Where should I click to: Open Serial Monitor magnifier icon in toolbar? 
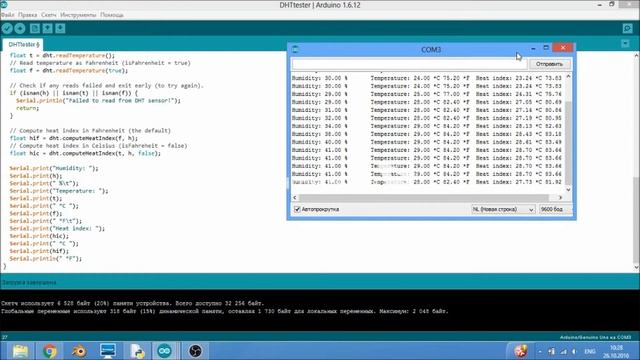(x=627, y=28)
